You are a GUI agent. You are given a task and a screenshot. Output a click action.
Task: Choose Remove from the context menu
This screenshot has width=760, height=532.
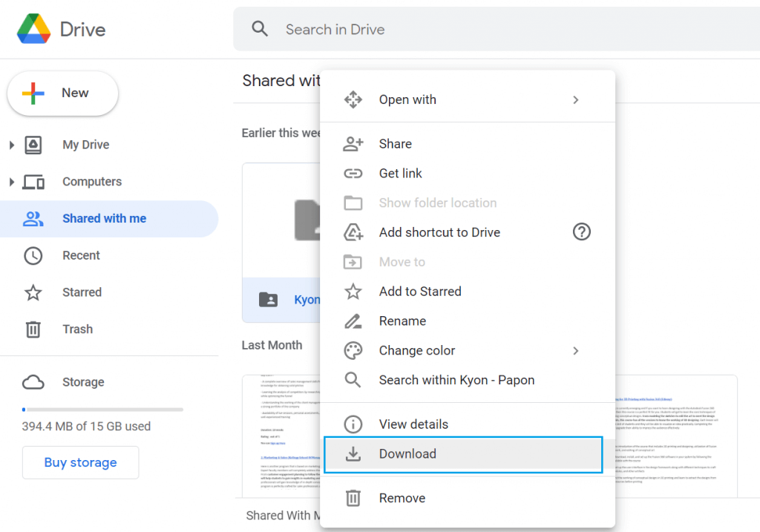click(402, 498)
